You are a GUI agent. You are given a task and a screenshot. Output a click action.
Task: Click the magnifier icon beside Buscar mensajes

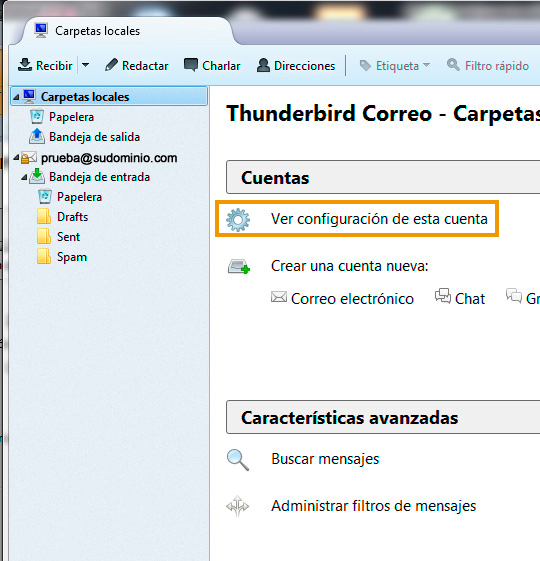pos(238,460)
